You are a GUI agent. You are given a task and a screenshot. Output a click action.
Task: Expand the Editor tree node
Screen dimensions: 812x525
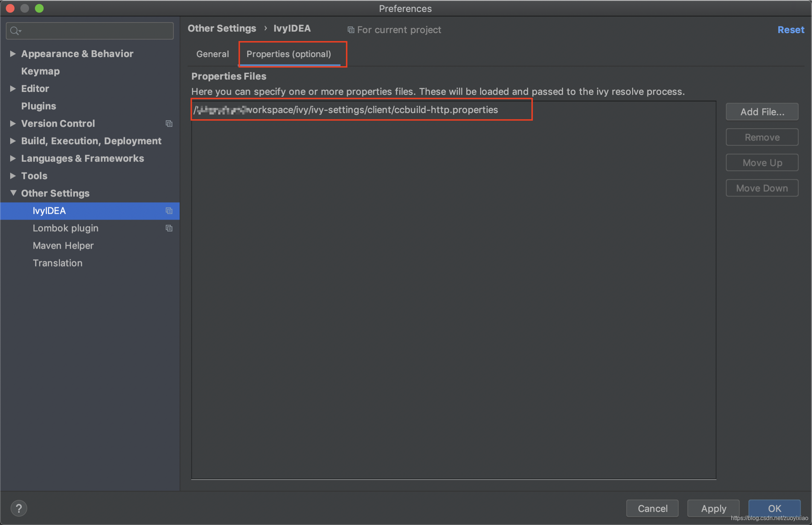point(13,89)
